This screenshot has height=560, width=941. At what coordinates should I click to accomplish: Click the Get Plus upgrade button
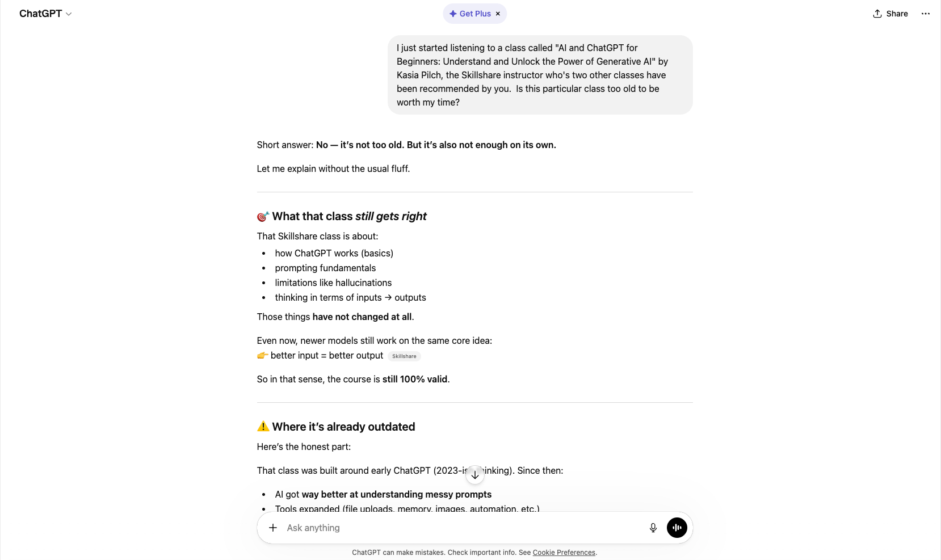470,14
